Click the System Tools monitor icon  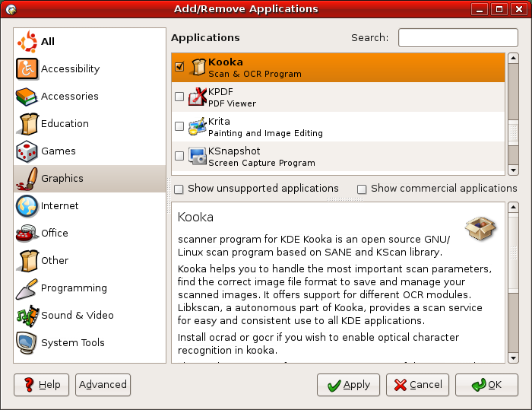pyautogui.click(x=27, y=343)
